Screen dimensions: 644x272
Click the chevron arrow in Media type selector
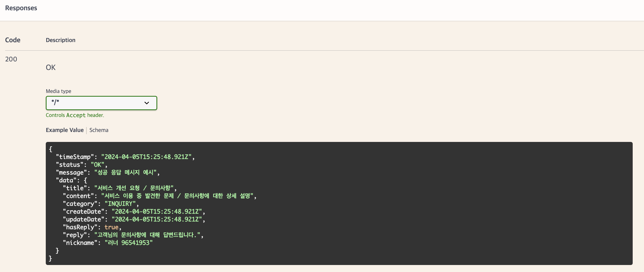147,103
